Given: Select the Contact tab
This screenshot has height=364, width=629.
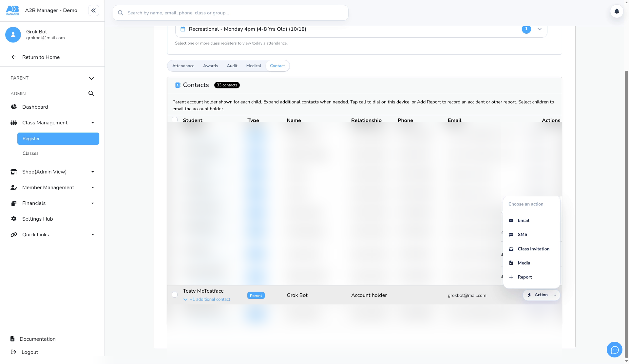Looking at the screenshot, I should click(x=277, y=66).
